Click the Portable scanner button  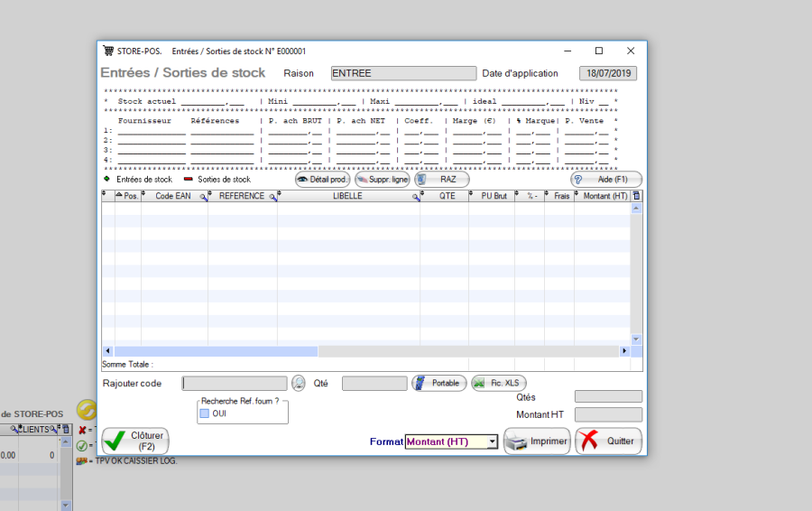tap(439, 383)
